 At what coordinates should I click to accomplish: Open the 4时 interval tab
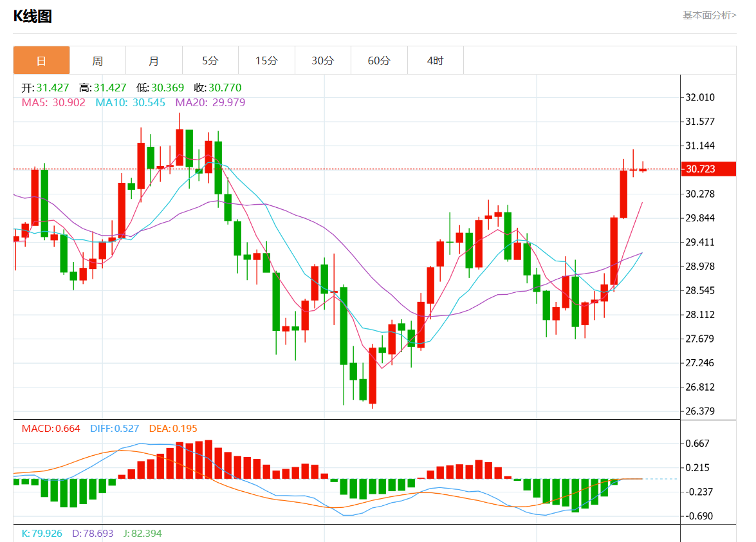point(436,61)
